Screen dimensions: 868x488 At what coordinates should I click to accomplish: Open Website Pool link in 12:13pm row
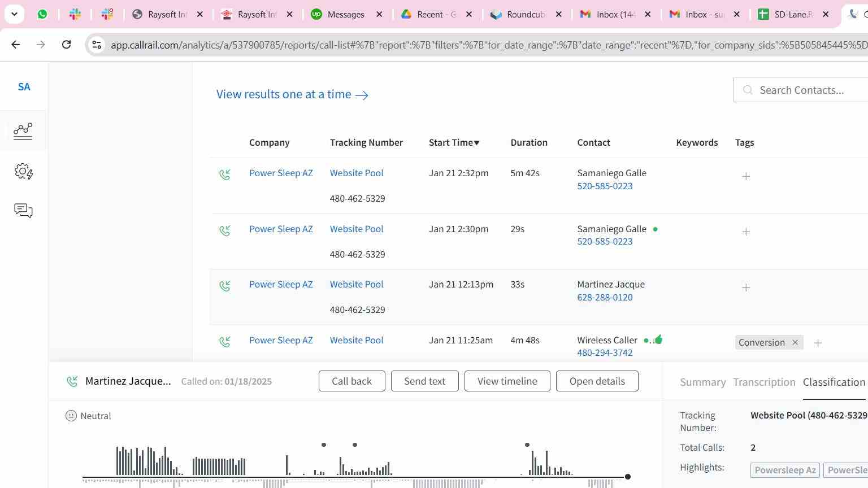pyautogui.click(x=357, y=284)
